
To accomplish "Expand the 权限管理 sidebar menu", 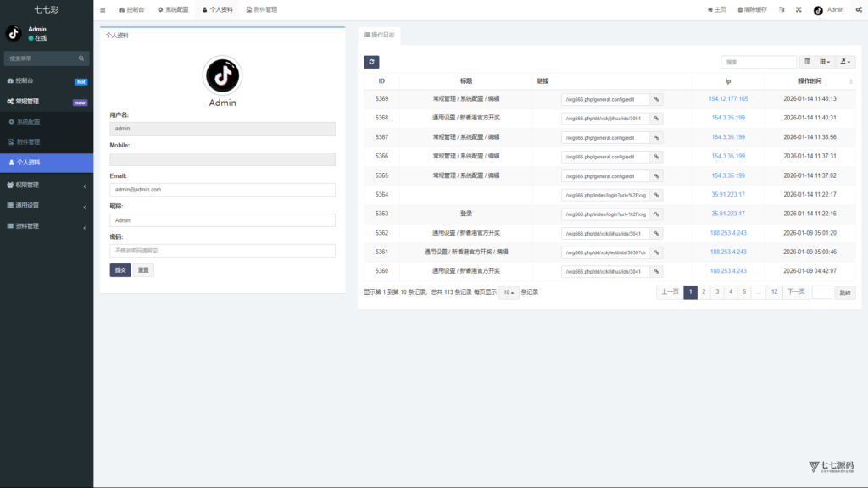I will pyautogui.click(x=47, y=185).
